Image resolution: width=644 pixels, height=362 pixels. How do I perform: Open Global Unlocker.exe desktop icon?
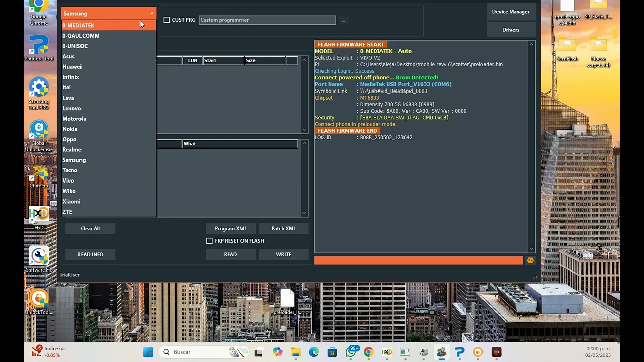click(39, 136)
